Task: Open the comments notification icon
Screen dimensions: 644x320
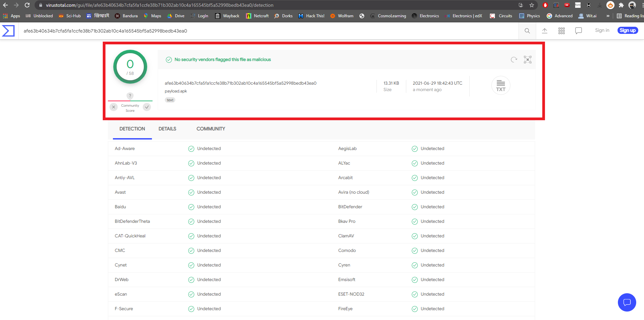Action: point(579,31)
